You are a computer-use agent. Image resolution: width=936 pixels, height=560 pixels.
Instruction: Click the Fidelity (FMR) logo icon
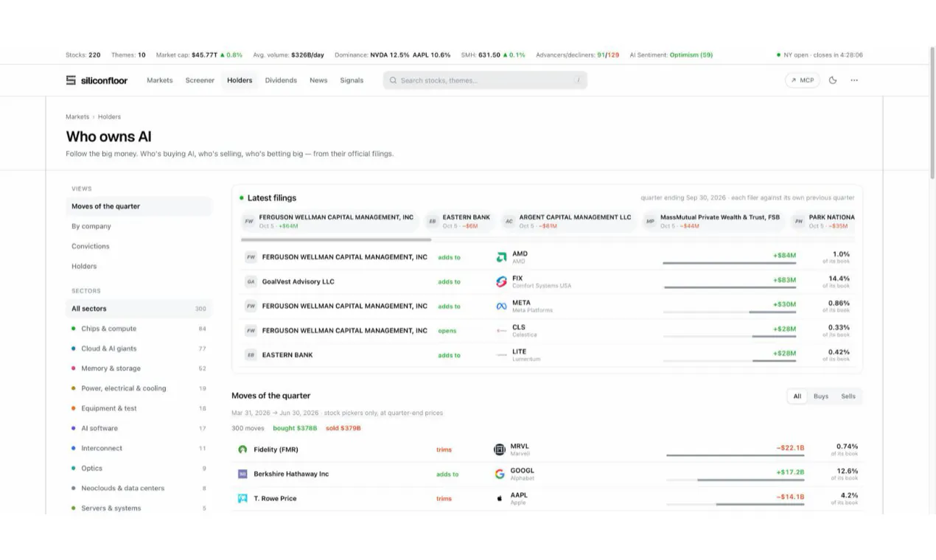[x=242, y=449]
